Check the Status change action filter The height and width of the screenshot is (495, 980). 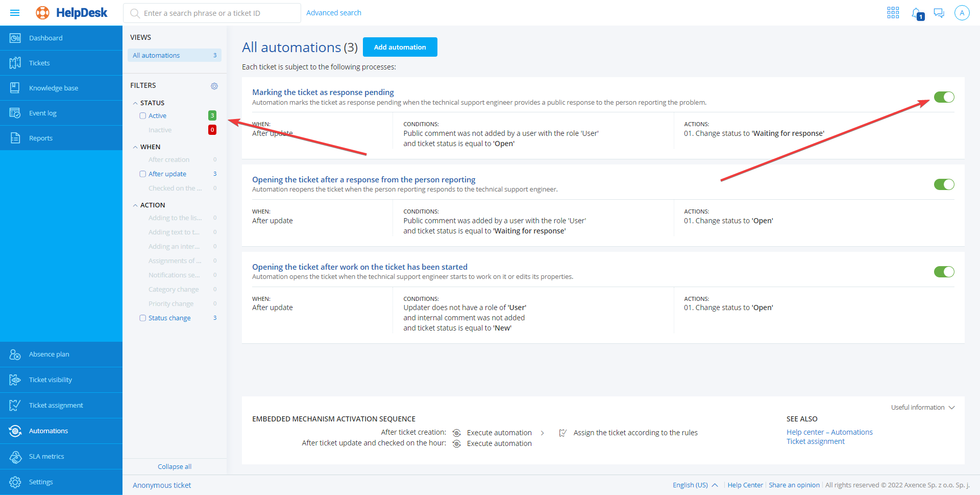click(143, 318)
